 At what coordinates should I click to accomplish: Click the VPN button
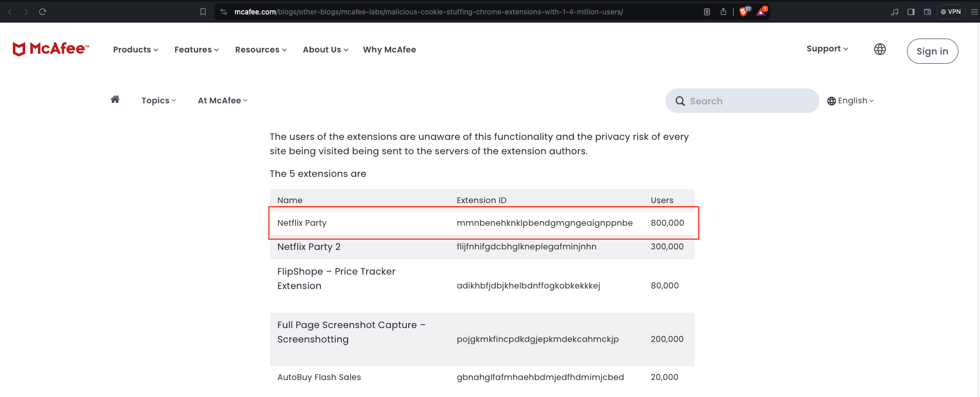(x=951, y=12)
